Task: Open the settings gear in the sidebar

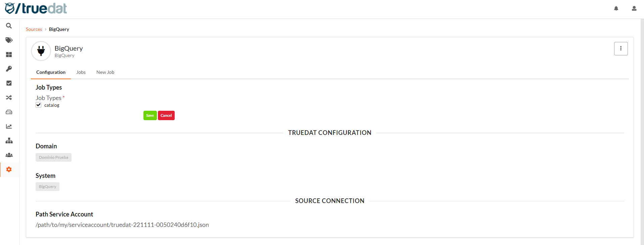Action: pos(9,169)
